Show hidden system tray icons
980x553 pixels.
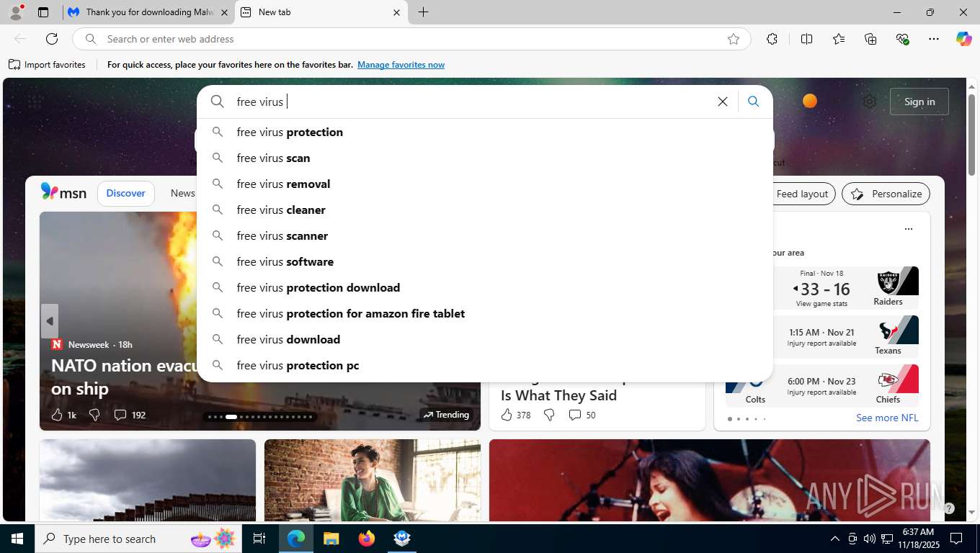pos(834,539)
